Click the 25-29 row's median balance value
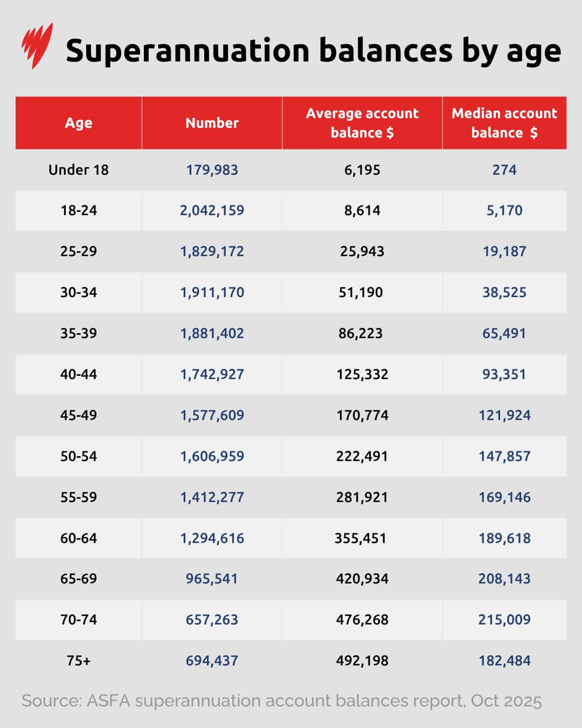This screenshot has width=582, height=728. point(504,251)
